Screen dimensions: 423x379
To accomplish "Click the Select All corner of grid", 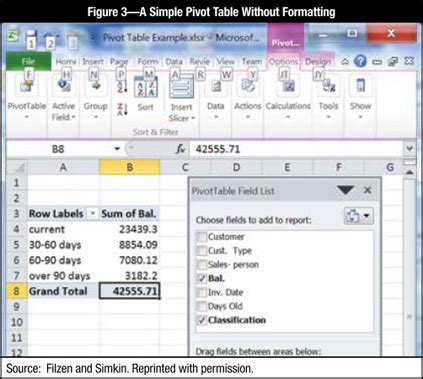I will pyautogui.click(x=17, y=167).
